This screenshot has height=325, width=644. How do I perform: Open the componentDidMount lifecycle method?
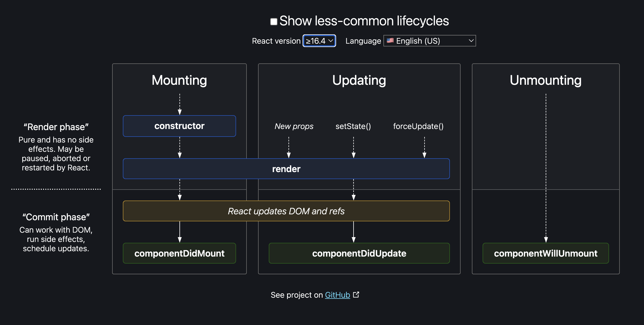click(179, 253)
